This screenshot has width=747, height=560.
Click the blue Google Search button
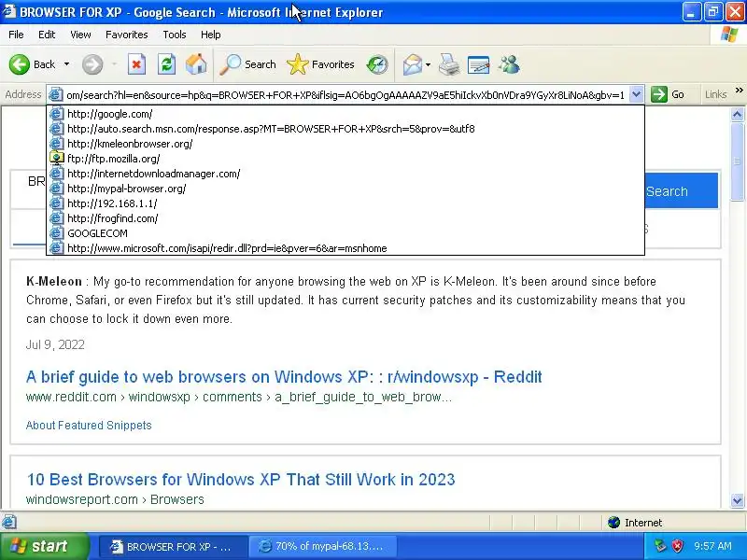tap(682, 191)
